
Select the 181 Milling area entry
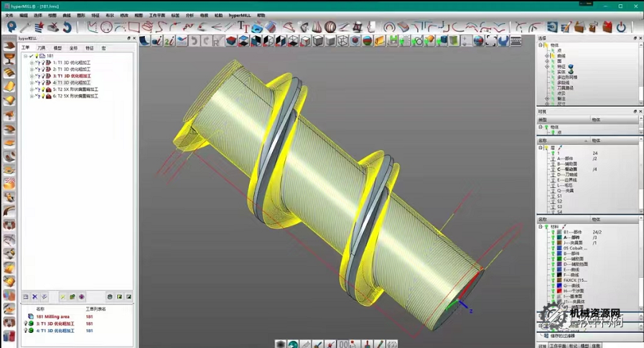click(x=52, y=316)
